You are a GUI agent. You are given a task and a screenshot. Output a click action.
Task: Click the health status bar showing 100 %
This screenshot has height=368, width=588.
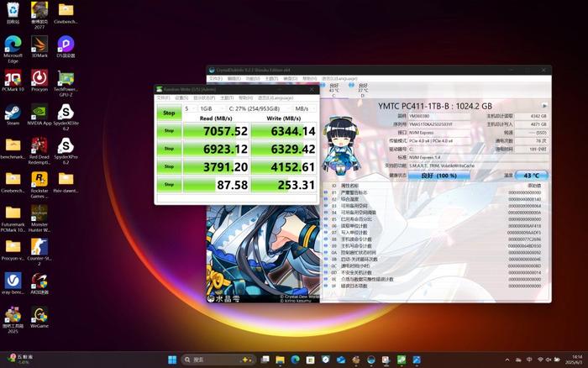(x=438, y=176)
